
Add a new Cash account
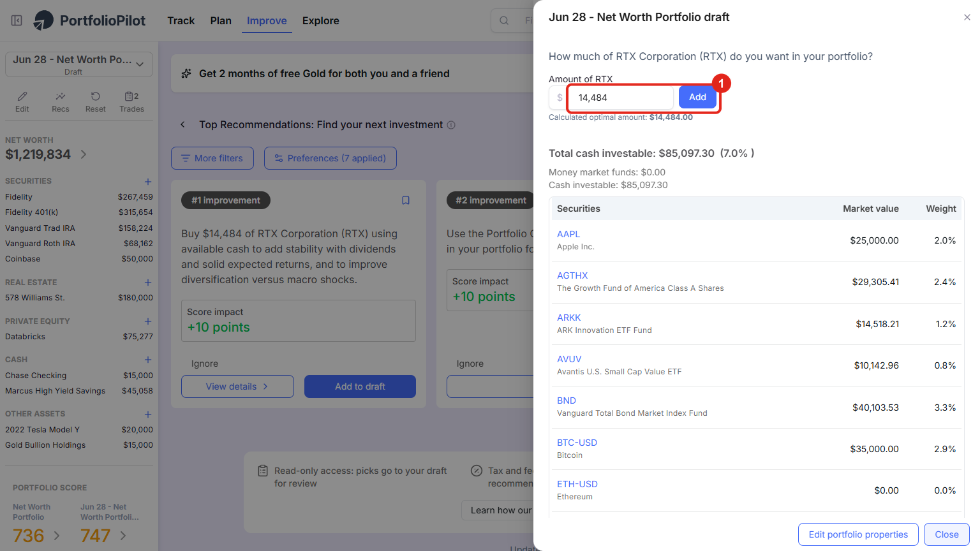point(148,360)
